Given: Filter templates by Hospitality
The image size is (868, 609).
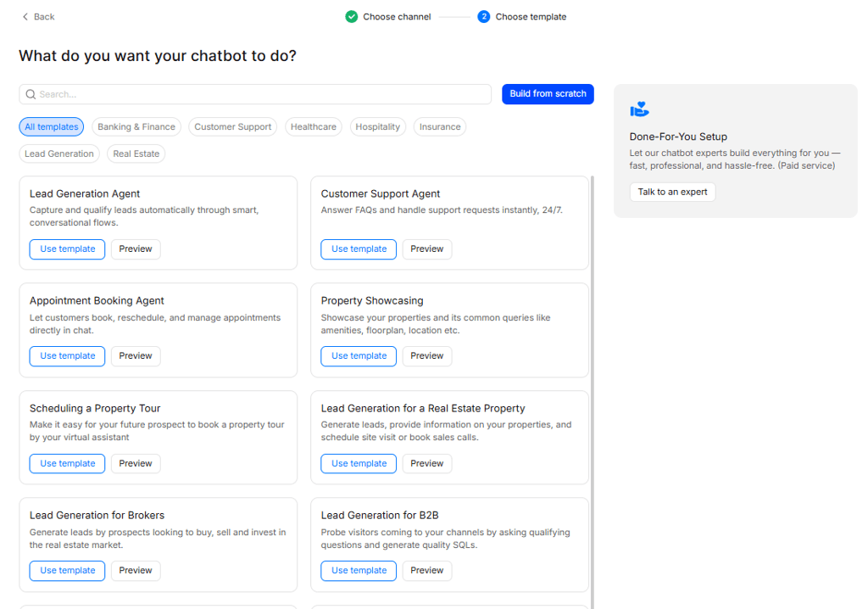Looking at the screenshot, I should [377, 127].
